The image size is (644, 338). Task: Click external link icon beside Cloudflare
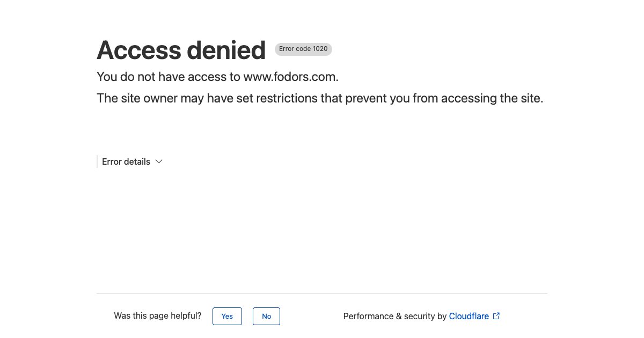[496, 316]
